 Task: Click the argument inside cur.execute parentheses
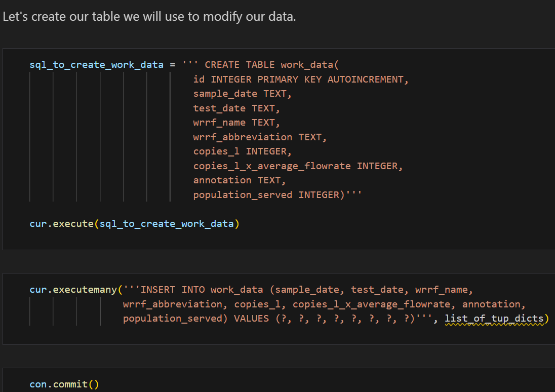pos(167,224)
